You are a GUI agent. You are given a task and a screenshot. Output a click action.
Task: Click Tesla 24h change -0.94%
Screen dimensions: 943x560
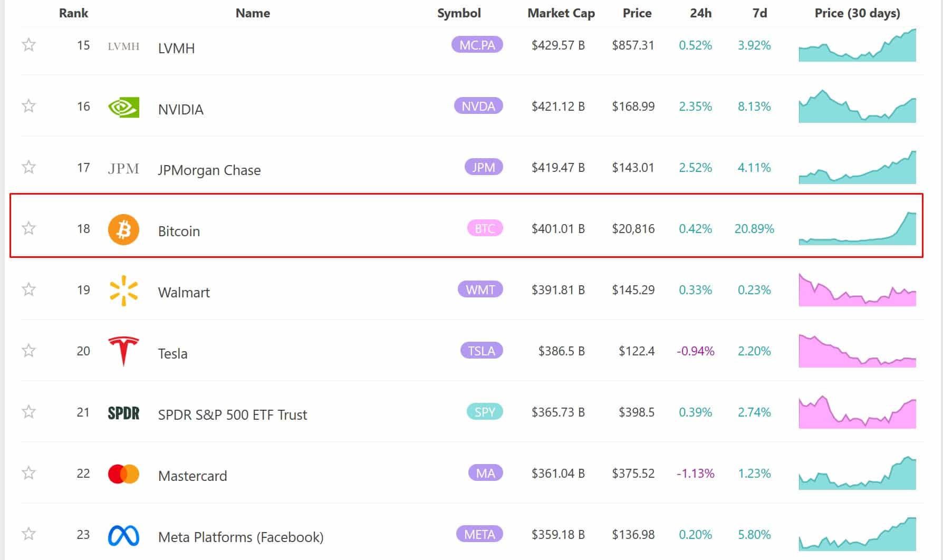coord(695,351)
